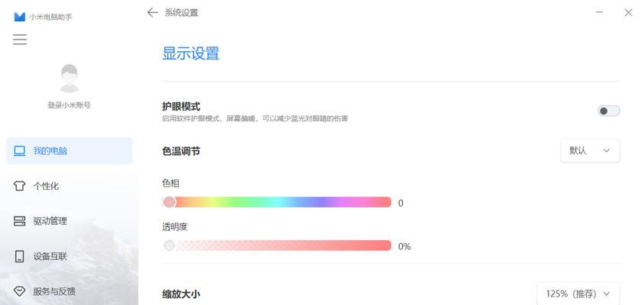Expand the 缩放大小 125% dropdown
This screenshot has height=305, width=644.
(x=578, y=294)
